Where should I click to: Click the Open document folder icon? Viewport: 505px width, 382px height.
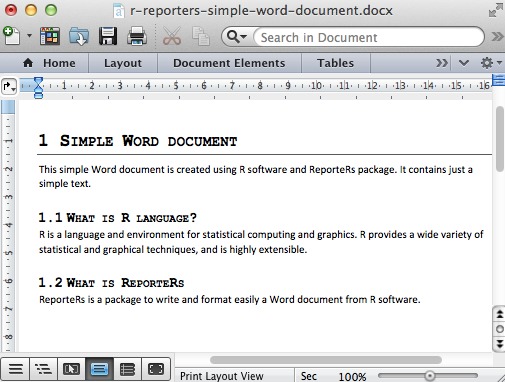[x=79, y=36]
